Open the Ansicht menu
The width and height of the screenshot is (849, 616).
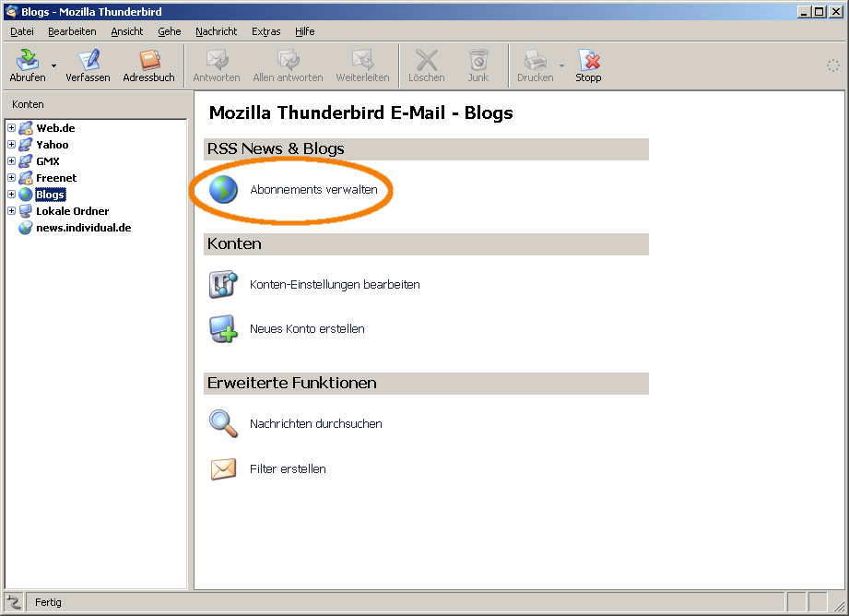tap(127, 31)
